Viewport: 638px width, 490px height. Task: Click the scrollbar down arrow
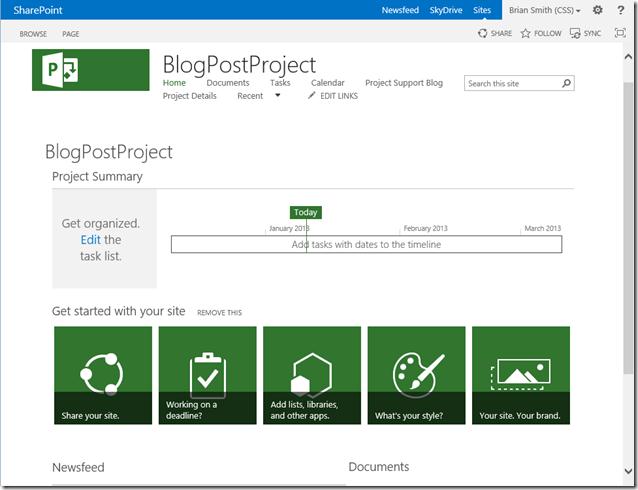pos(628,471)
